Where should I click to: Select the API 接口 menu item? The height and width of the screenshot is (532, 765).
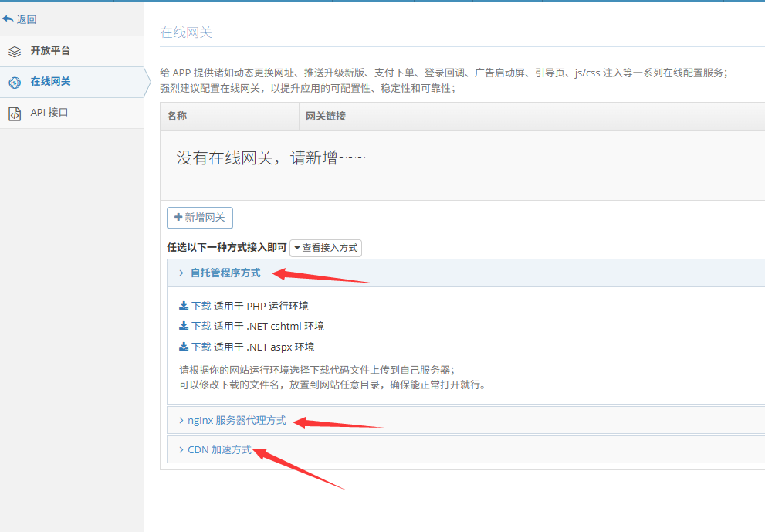(x=49, y=113)
